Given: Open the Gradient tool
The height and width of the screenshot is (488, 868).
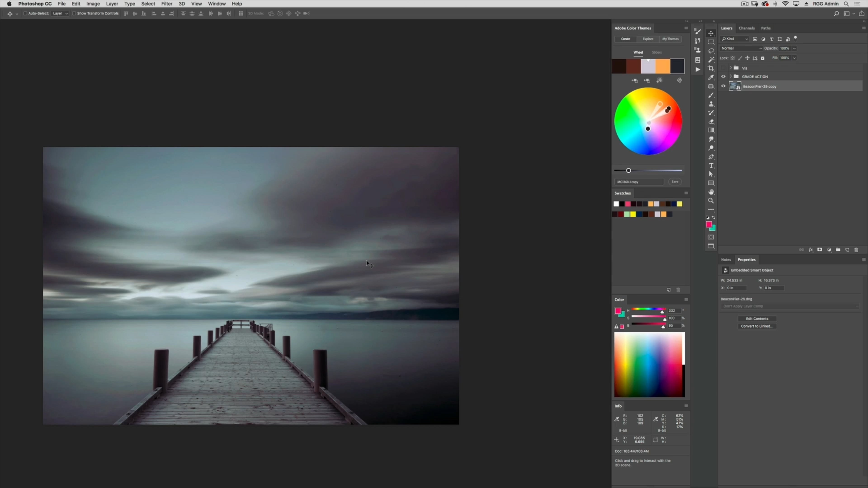Looking at the screenshot, I should coord(711,130).
